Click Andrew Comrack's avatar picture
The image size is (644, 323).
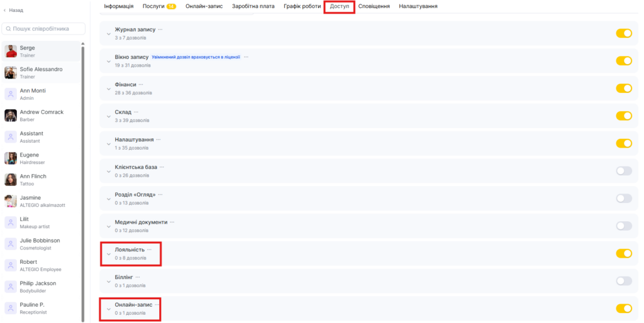[11, 115]
